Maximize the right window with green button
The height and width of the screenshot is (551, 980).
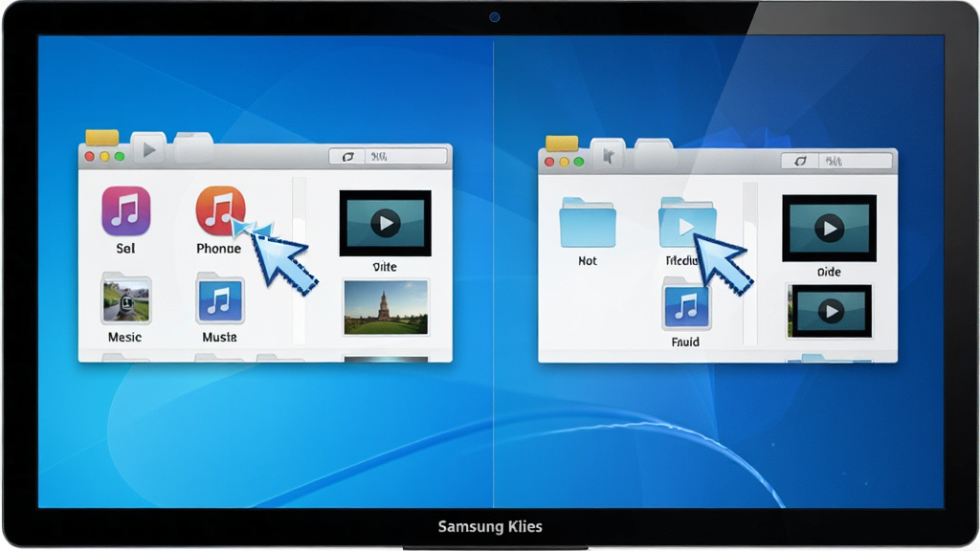pyautogui.click(x=579, y=162)
